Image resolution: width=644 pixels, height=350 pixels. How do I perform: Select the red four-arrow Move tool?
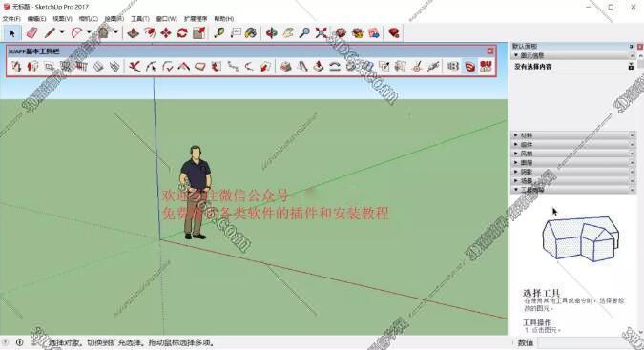[165, 32]
